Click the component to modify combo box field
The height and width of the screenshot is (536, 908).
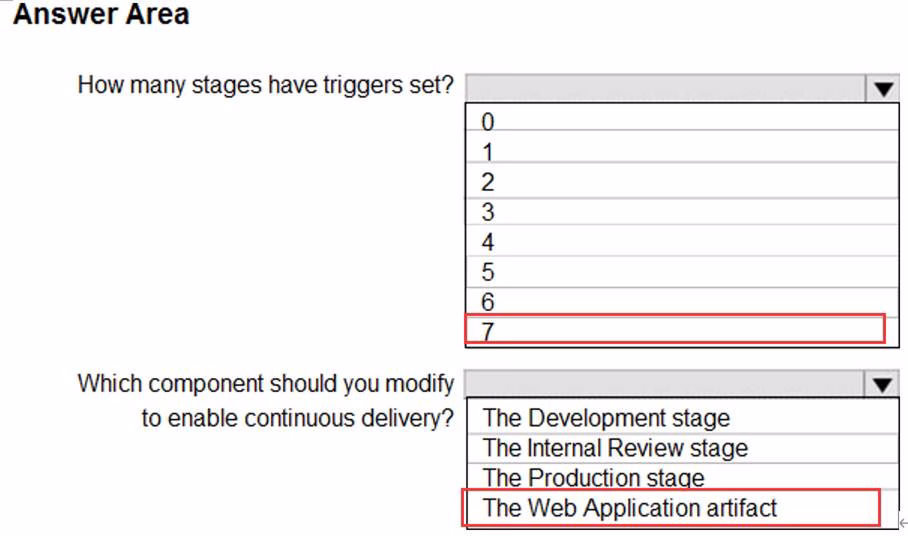[665, 384]
